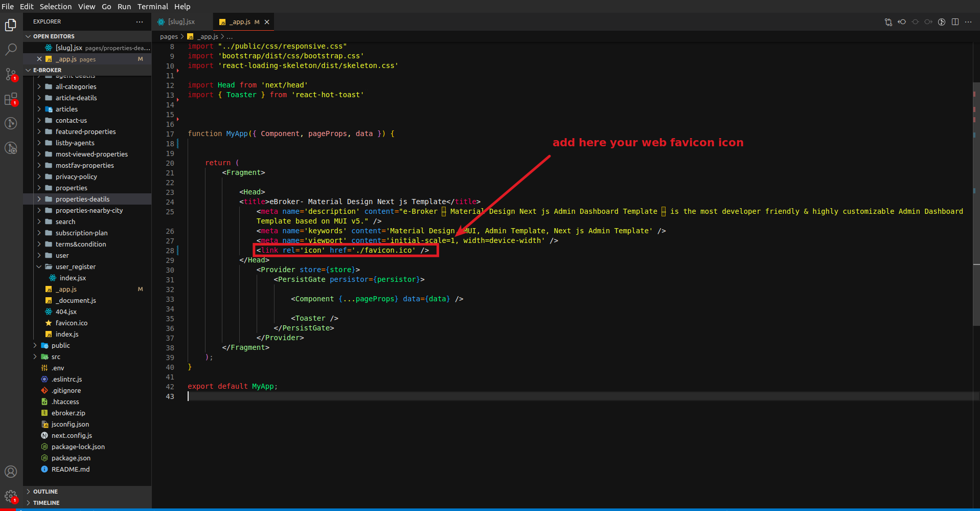Collapse the Open Editors section
The image size is (980, 511).
tap(87, 36)
